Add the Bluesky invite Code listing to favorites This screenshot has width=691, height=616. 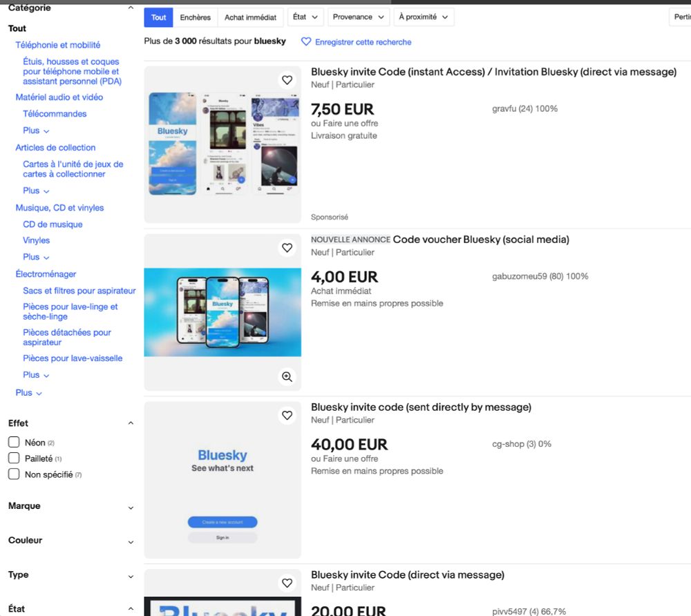click(x=287, y=79)
